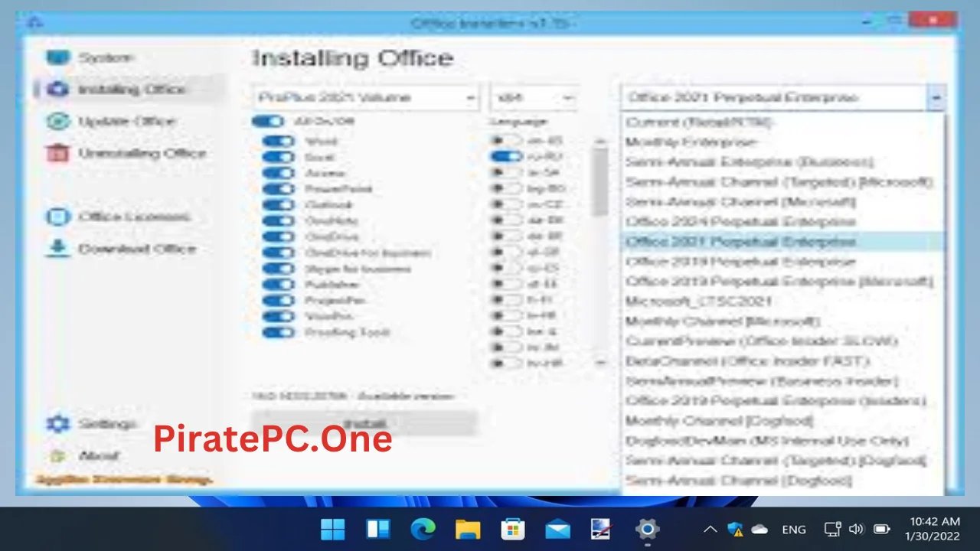Click the language list scrollbar thumb
This screenshot has width=980, height=551.
(x=601, y=182)
